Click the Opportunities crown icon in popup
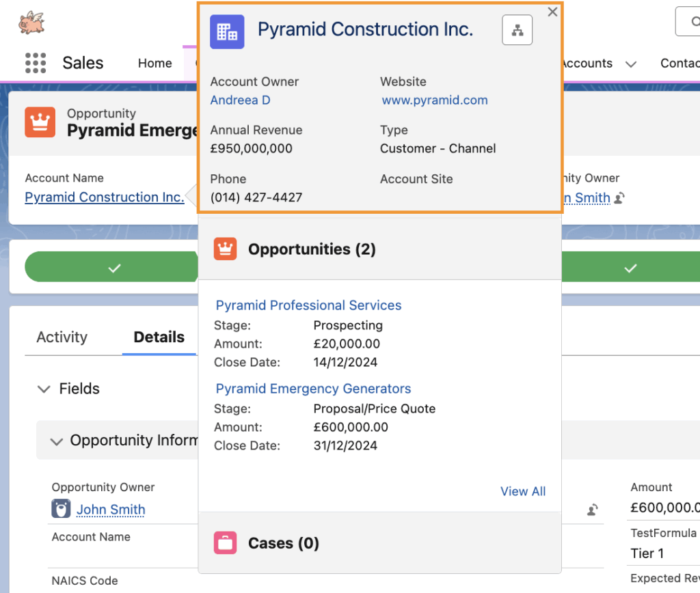The width and height of the screenshot is (700, 593). click(x=225, y=249)
